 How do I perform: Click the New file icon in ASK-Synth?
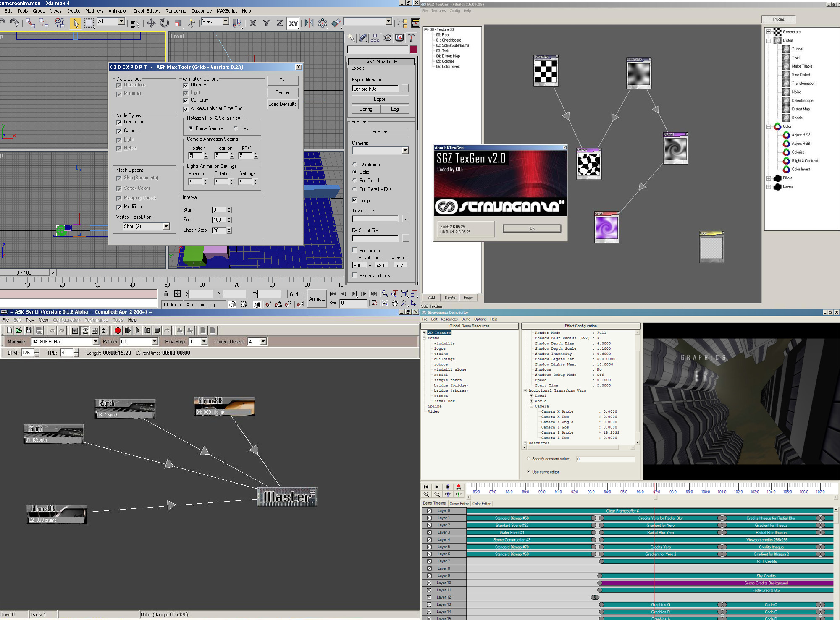tap(9, 331)
